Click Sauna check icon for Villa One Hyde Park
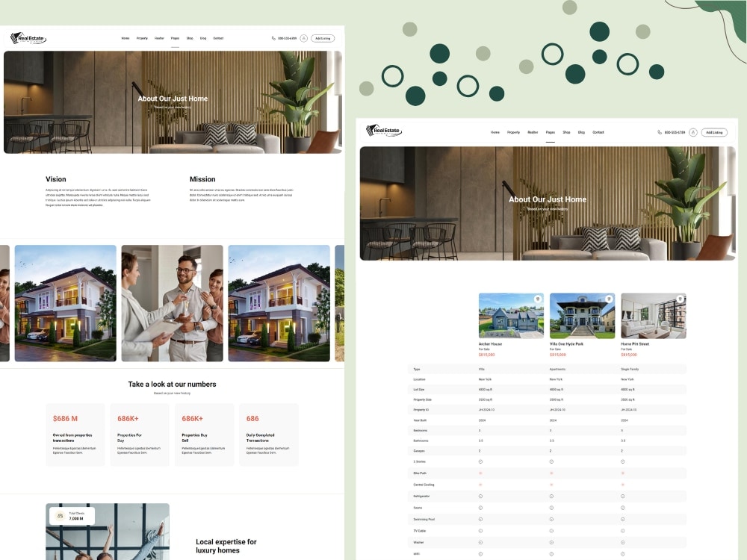747x560 pixels. point(551,508)
